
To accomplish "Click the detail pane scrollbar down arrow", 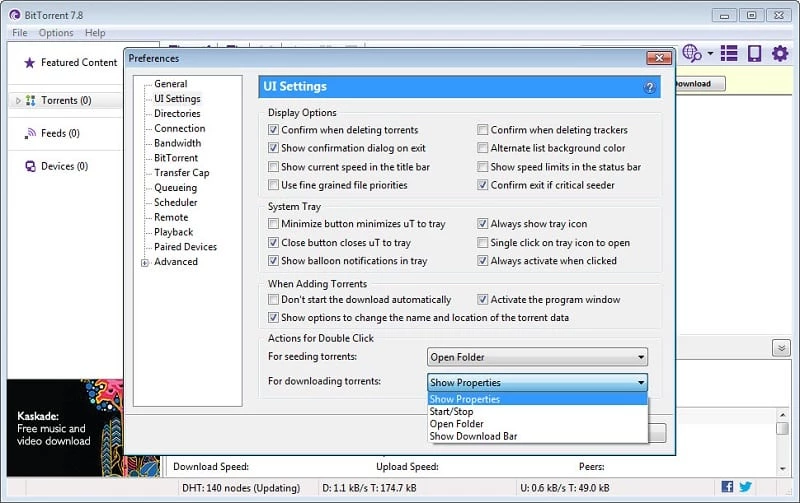I will (782, 467).
